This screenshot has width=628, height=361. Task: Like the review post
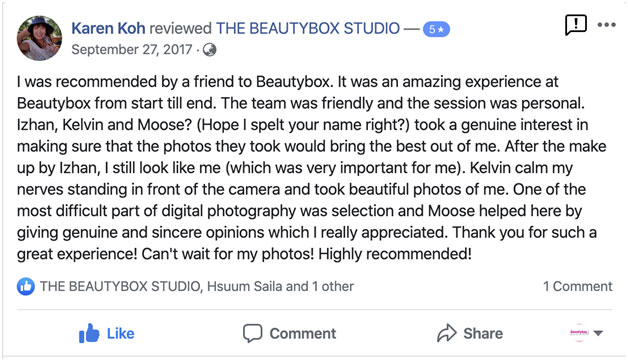pos(107,333)
